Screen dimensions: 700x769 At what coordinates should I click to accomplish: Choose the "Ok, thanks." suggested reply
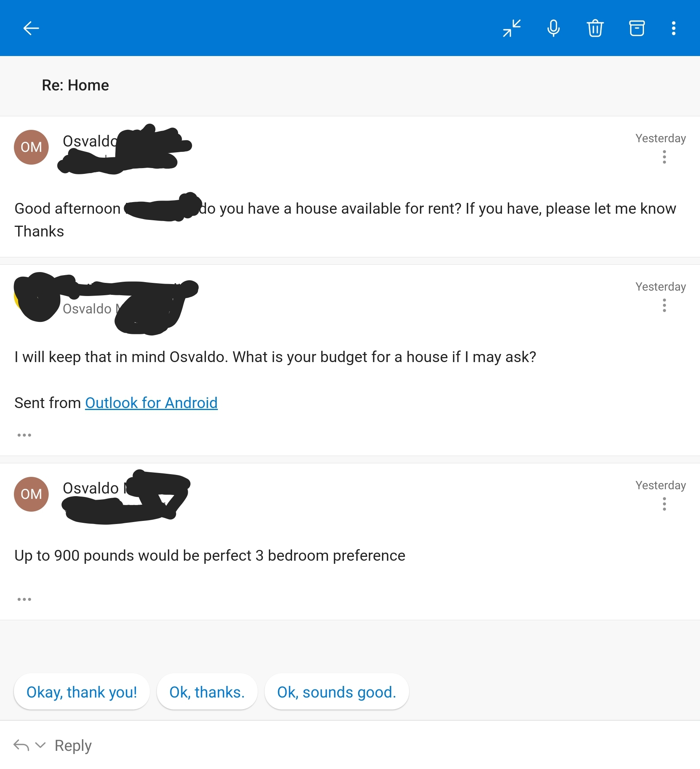click(x=207, y=692)
